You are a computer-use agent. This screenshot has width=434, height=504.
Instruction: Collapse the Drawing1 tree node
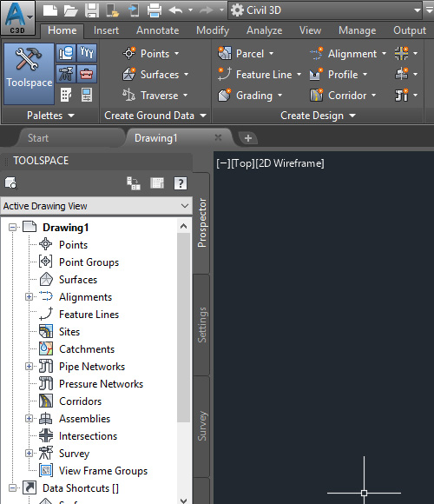(12, 228)
